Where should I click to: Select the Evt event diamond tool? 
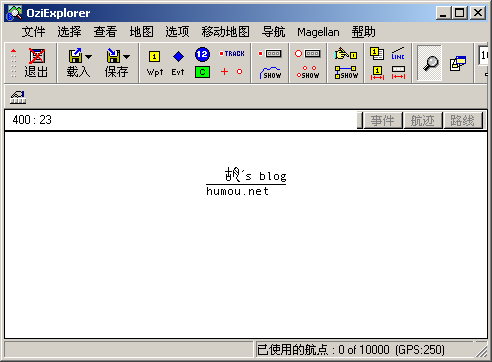point(178,63)
